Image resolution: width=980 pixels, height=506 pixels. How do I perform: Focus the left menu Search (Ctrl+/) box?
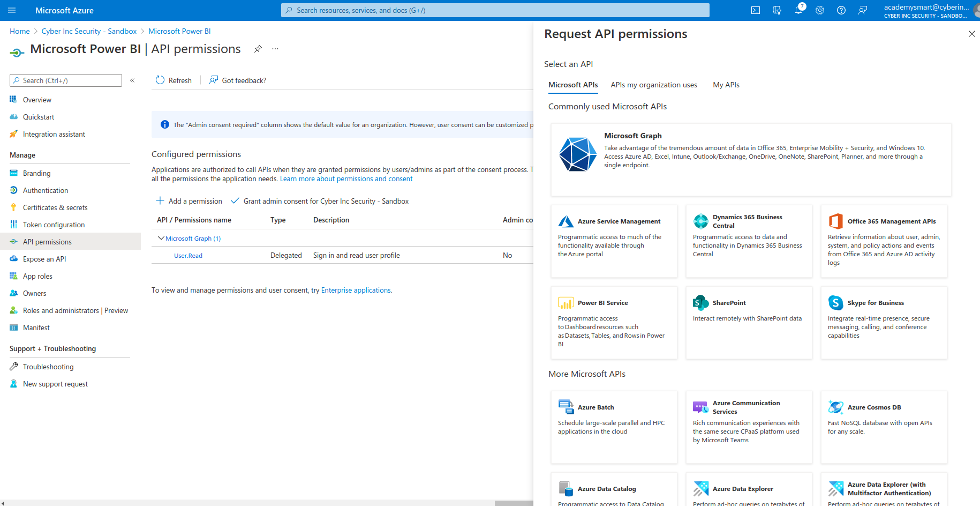pos(66,80)
